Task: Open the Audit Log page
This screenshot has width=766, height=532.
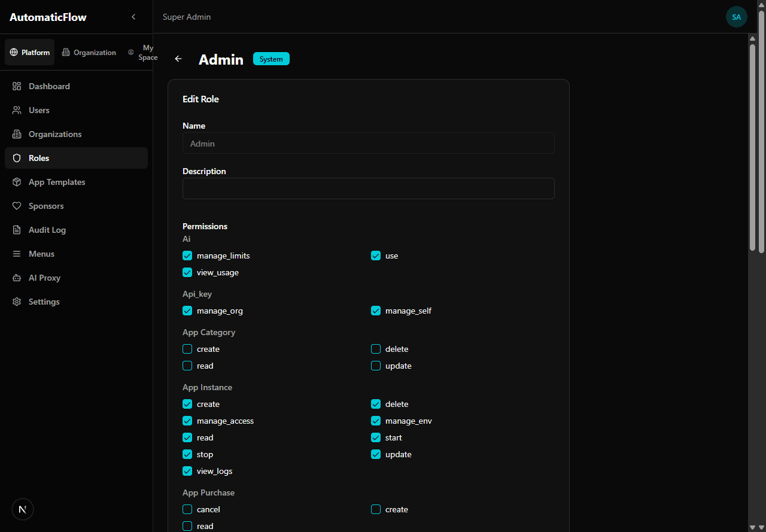Action: click(x=77, y=230)
